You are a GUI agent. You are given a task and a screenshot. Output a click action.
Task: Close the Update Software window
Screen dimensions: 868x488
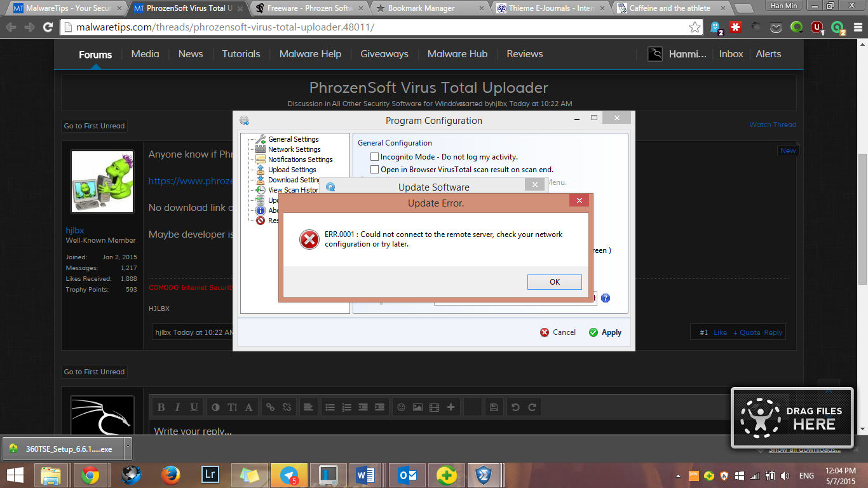[x=535, y=185]
